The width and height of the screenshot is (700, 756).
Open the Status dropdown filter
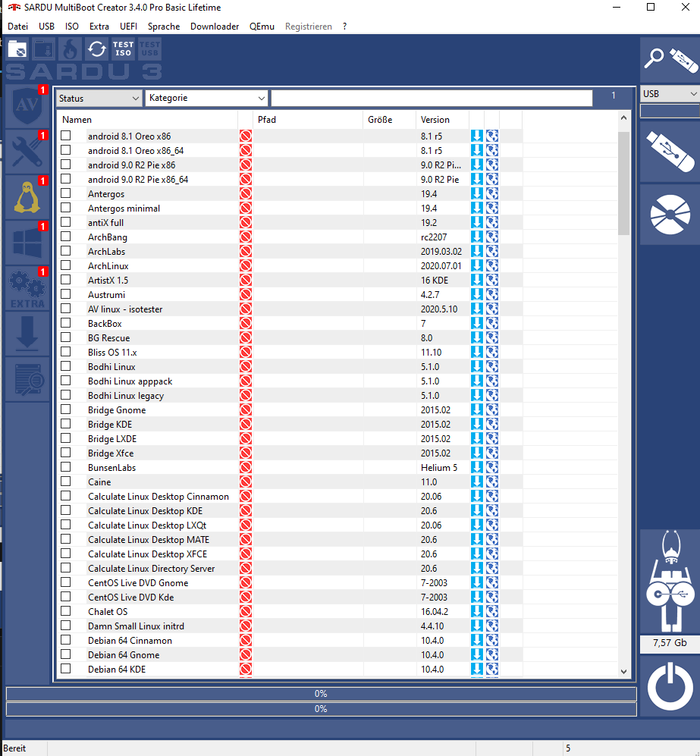point(99,99)
